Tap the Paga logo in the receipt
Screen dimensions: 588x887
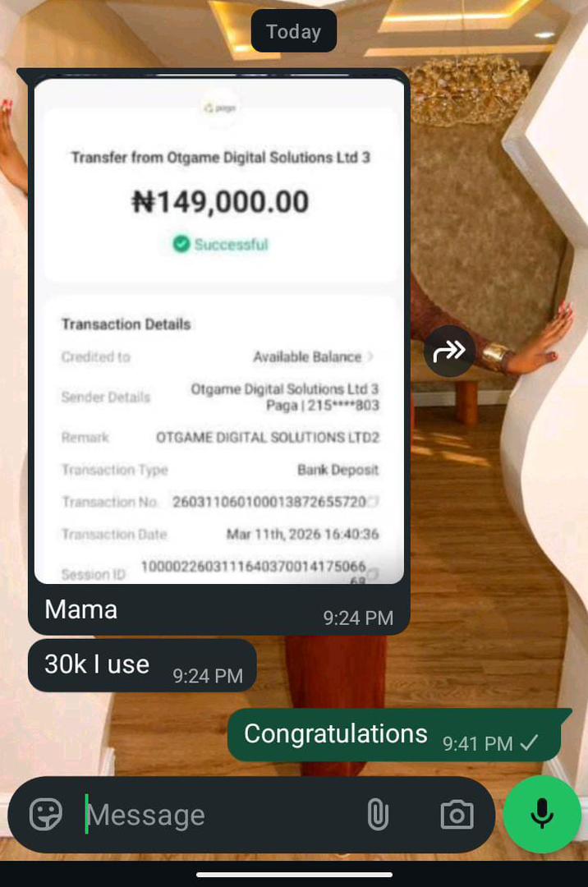coord(219,108)
